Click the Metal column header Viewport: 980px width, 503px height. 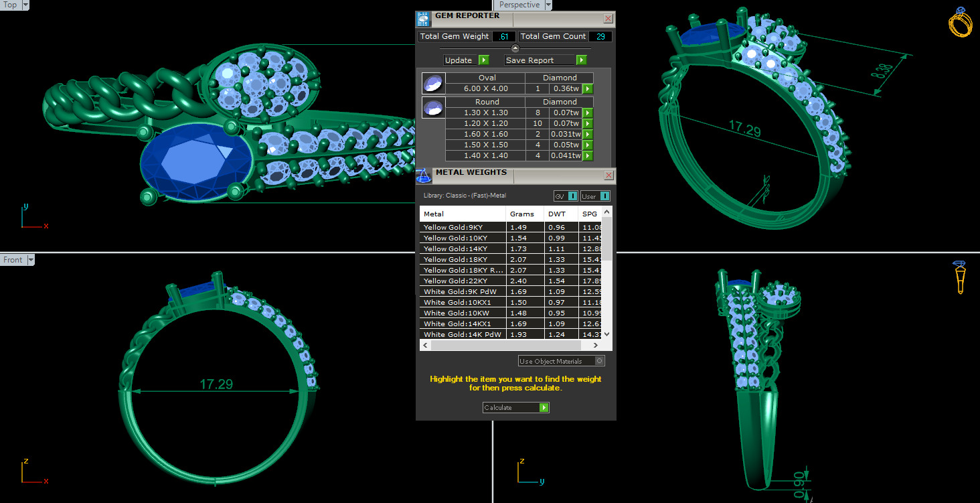click(x=463, y=214)
